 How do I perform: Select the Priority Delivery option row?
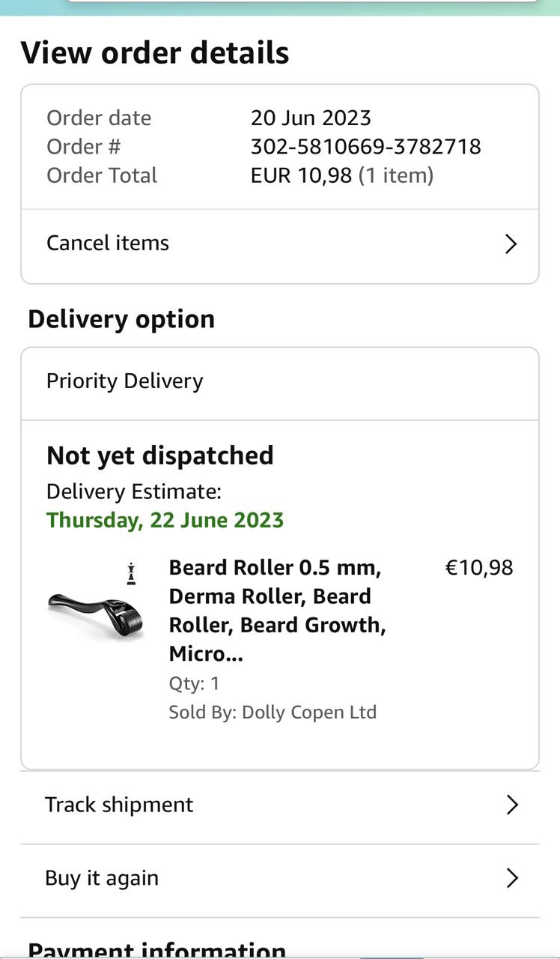(125, 381)
